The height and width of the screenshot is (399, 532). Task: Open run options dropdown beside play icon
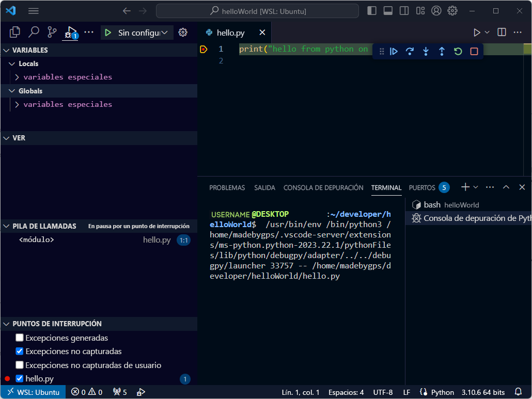tap(487, 33)
